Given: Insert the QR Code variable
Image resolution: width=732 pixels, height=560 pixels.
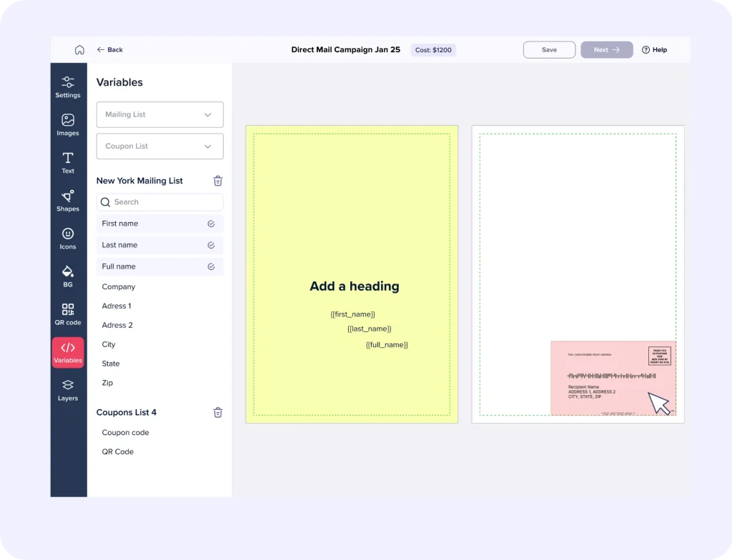Looking at the screenshot, I should point(118,451).
